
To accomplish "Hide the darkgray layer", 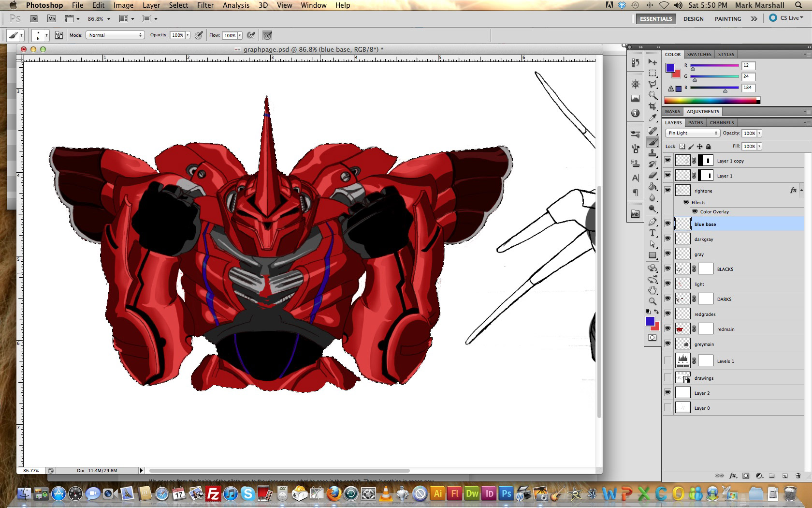I will [667, 239].
